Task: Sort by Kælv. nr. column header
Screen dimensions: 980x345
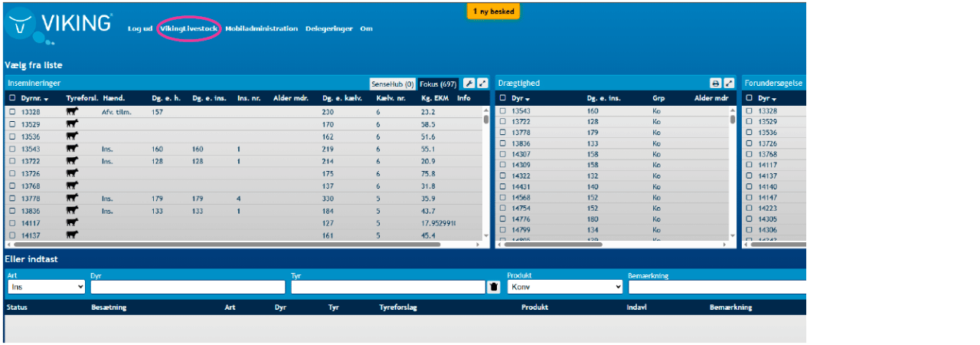Action: click(x=390, y=98)
